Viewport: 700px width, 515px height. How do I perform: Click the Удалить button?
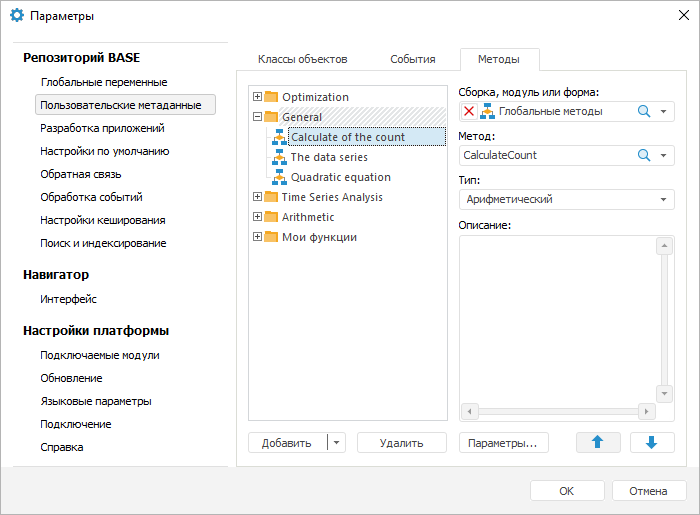tap(401, 442)
